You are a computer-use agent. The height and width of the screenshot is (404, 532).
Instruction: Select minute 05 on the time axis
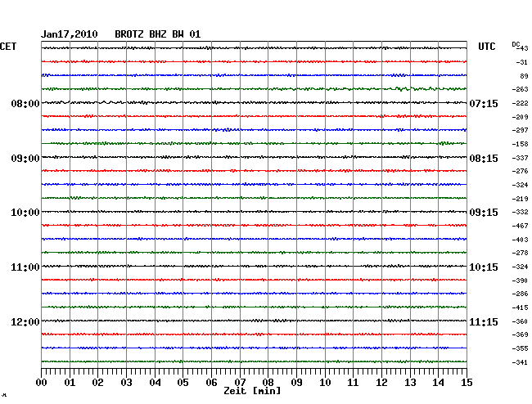183,382
